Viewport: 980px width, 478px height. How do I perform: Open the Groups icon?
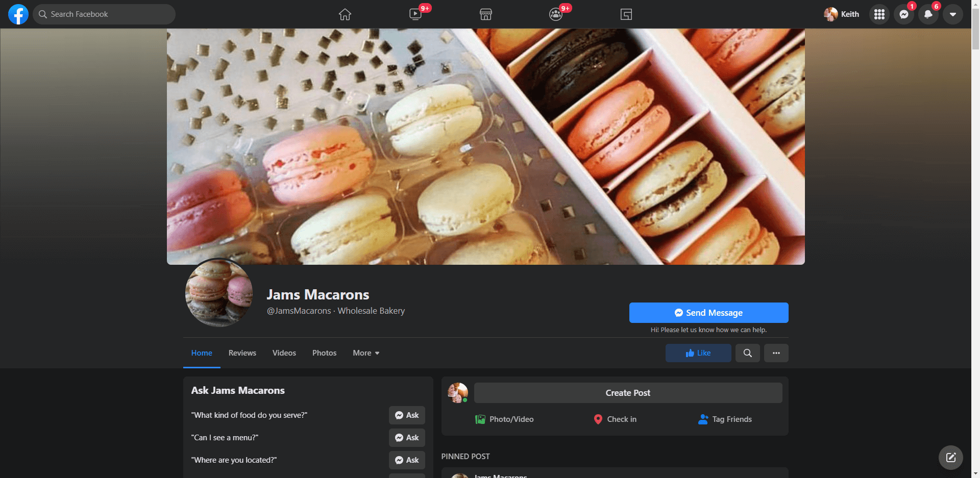[556, 14]
